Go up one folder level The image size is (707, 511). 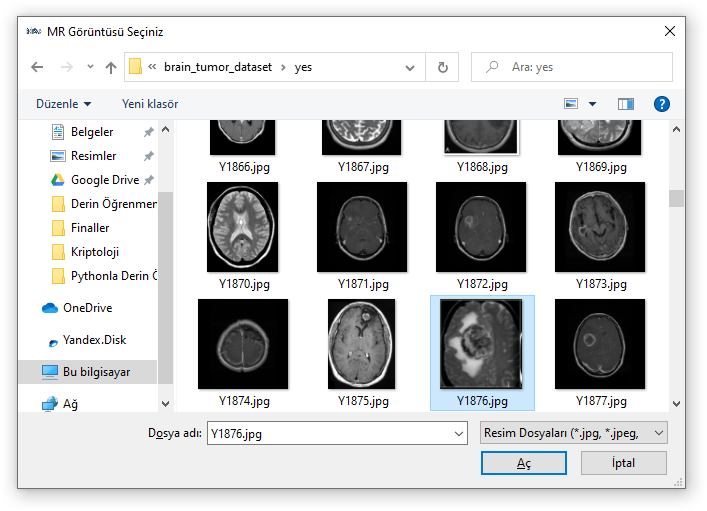111,67
